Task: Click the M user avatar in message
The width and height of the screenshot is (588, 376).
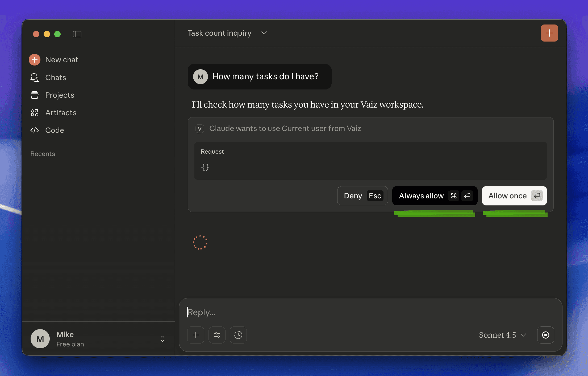Action: pyautogui.click(x=200, y=77)
